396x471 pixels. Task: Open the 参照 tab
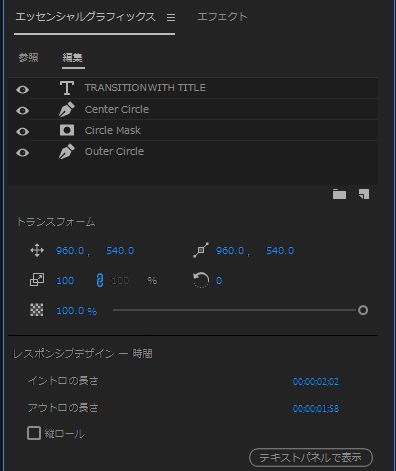click(x=28, y=58)
